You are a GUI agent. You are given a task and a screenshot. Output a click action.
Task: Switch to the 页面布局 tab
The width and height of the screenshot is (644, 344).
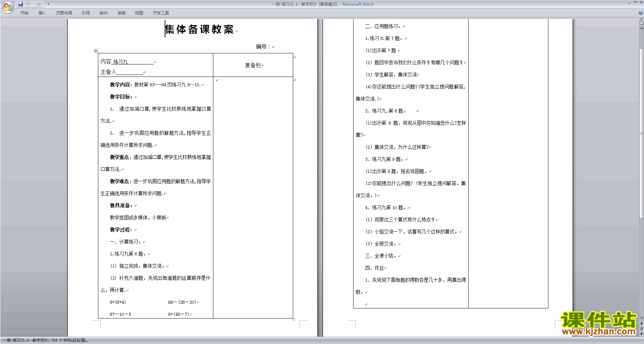64,13
